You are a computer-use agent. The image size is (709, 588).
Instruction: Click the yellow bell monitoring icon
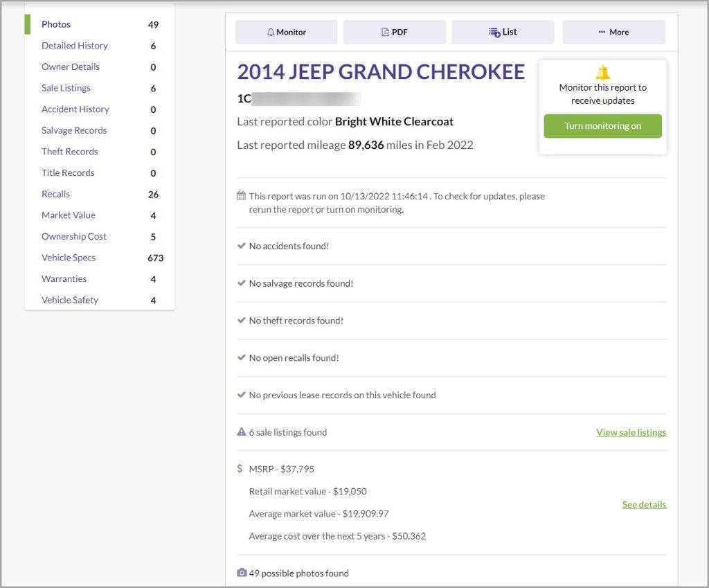603,72
